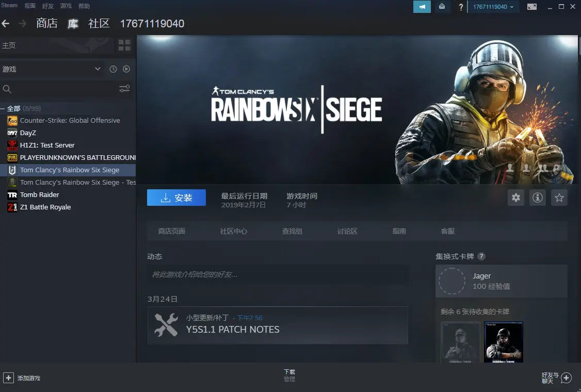Screen dimensions: 581x392
Task: Add Rainbow Six Siege to favorites star
Action: coord(559,198)
